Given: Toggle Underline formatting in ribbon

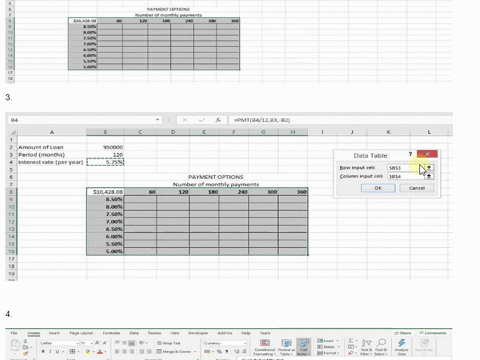Looking at the screenshot, I should pyautogui.click(x=57, y=351).
